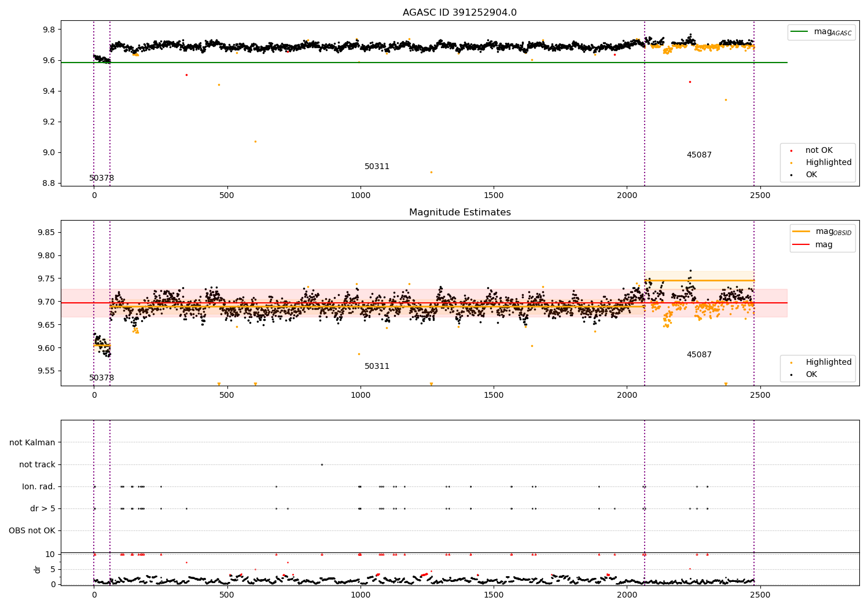
Task: Click the 9.8 tick label on top plot
Action: click(49, 30)
